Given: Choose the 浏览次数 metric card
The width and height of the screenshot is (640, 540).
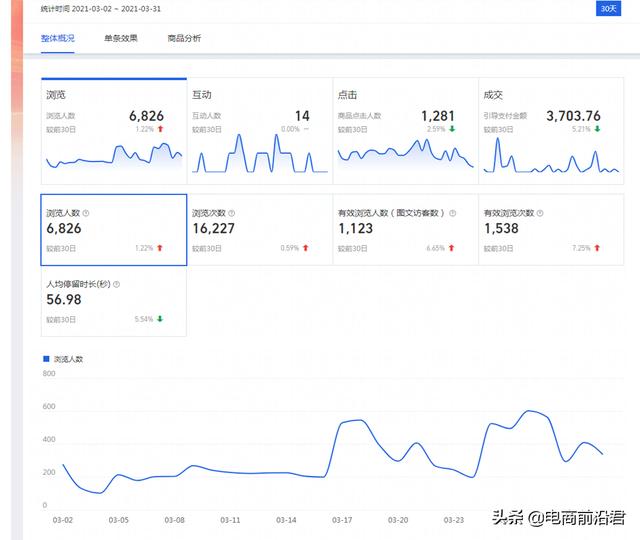Looking at the screenshot, I should [259, 230].
